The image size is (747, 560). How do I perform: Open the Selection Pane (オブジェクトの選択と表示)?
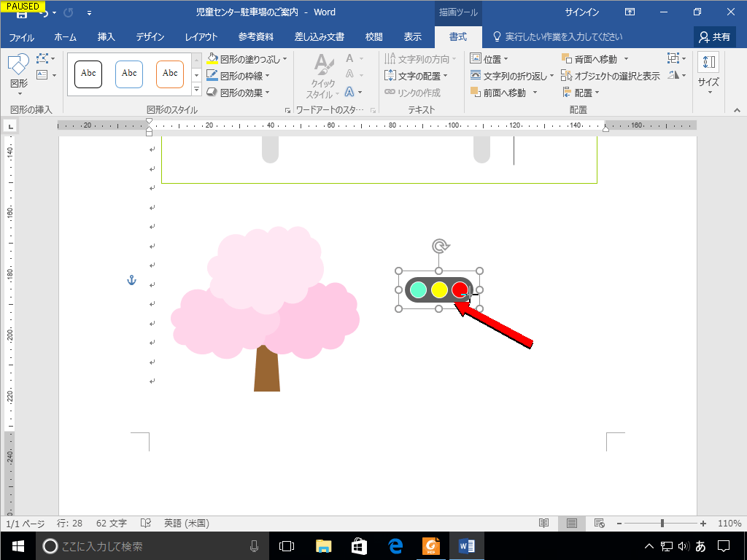tap(613, 75)
